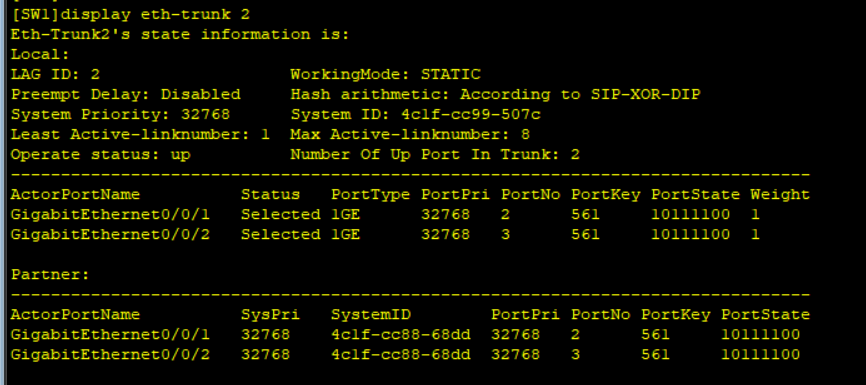Select PortKey 561 of Local GigabitEthernet0/0/1
Viewport: 866px width, 385px height.
(x=586, y=214)
